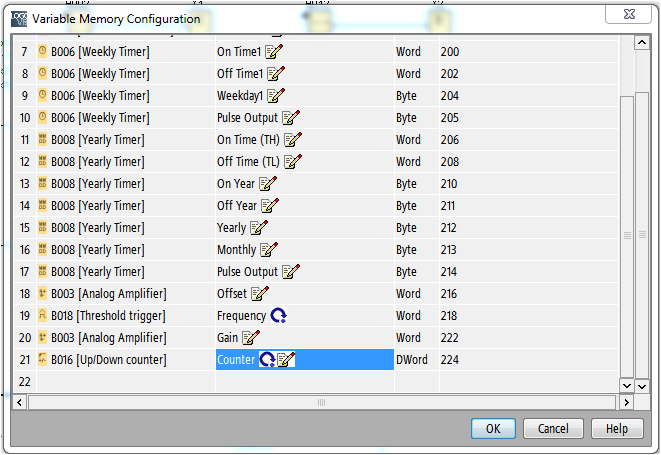Click the edit icon beside Off Time1
This screenshot has height=455, width=661.
tap(276, 73)
